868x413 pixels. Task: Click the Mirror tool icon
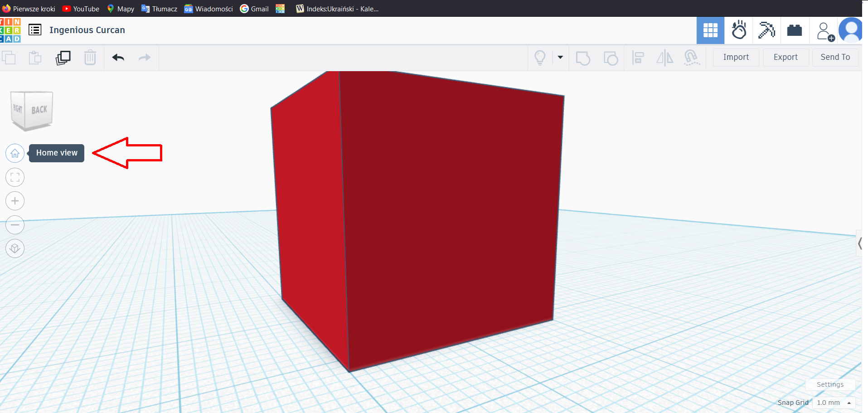click(x=664, y=58)
